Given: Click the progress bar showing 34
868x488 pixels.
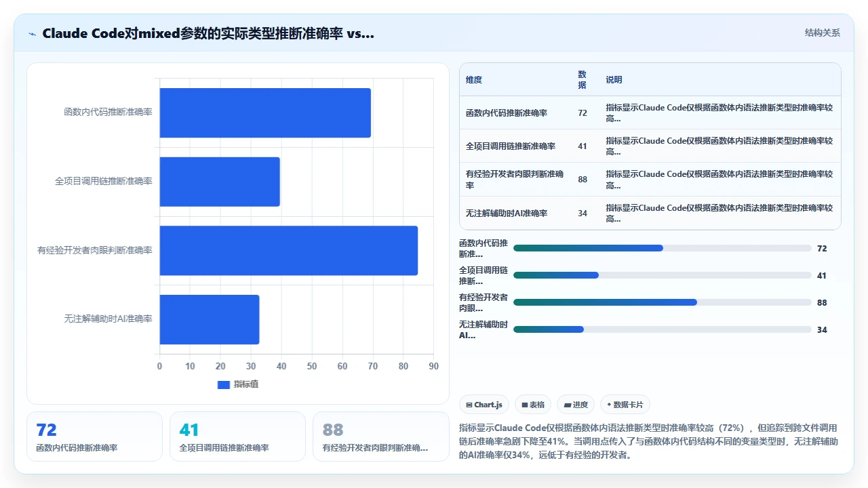Looking at the screenshot, I should (662, 329).
